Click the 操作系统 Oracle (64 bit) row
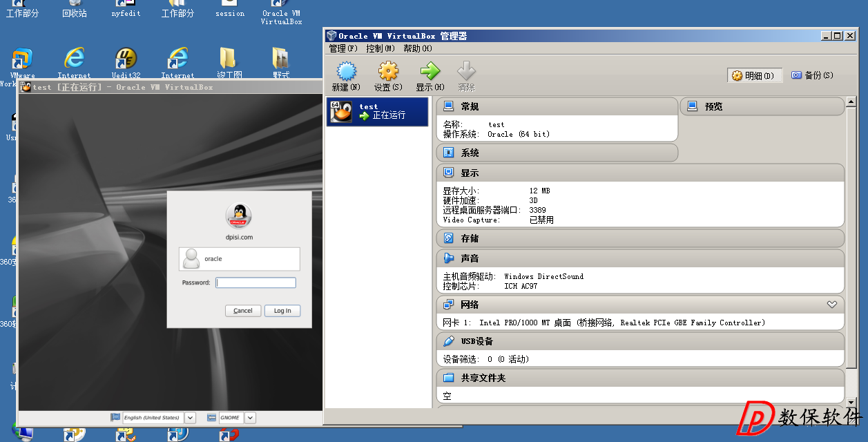 coord(496,134)
